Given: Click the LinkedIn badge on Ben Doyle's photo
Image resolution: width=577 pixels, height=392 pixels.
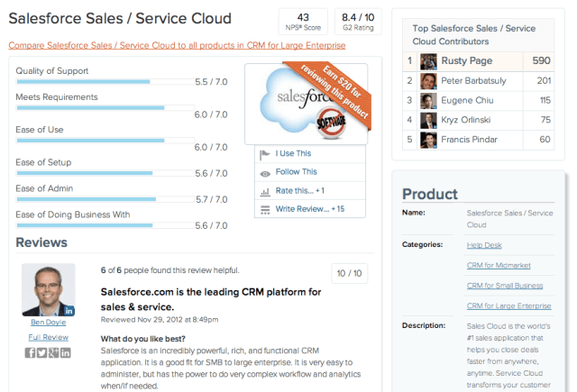Looking at the screenshot, I should pos(69,310).
